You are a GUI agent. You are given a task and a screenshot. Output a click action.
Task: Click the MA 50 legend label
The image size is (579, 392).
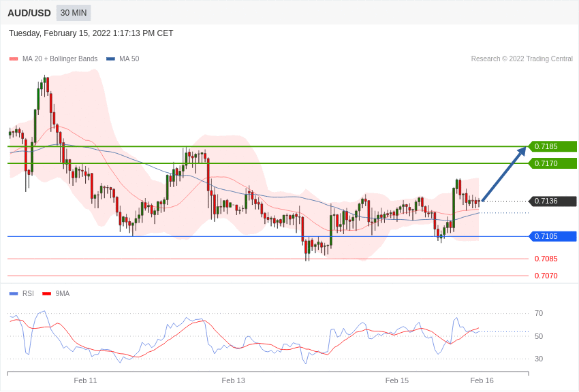tap(129, 59)
